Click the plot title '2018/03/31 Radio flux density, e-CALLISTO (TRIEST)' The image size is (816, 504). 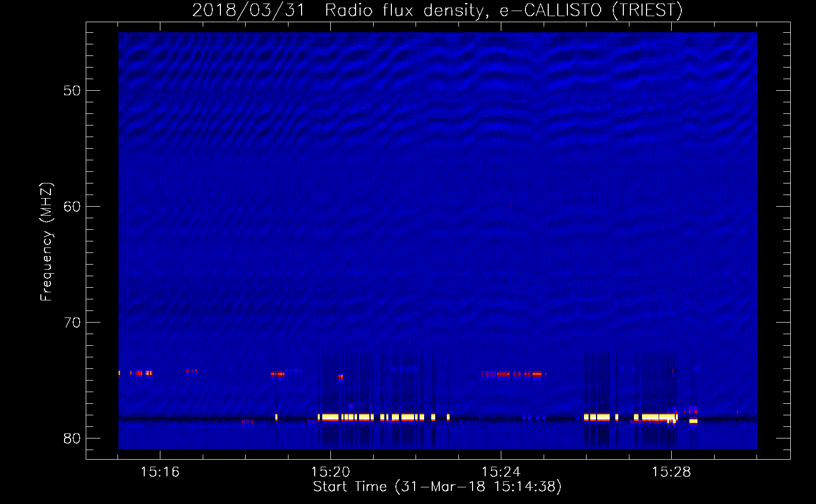[x=437, y=10]
